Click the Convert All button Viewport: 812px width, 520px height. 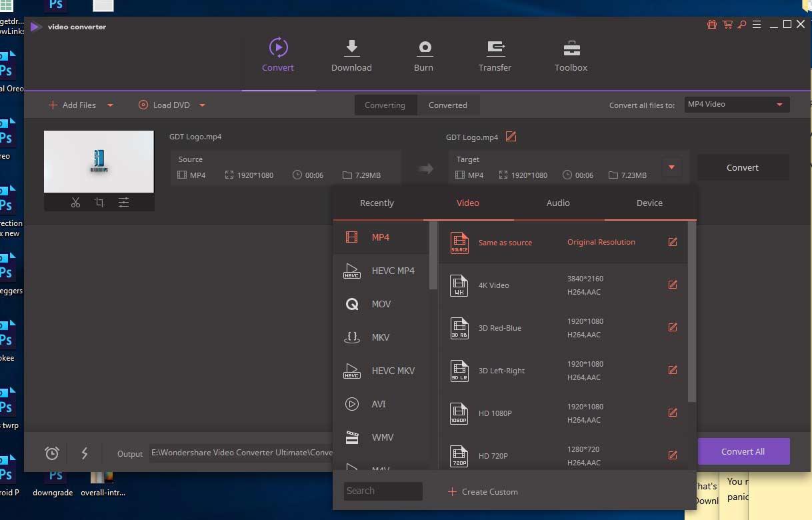point(743,451)
